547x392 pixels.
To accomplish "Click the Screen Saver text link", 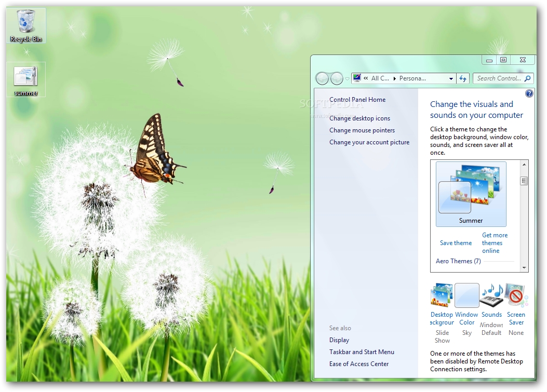I will point(516,318).
